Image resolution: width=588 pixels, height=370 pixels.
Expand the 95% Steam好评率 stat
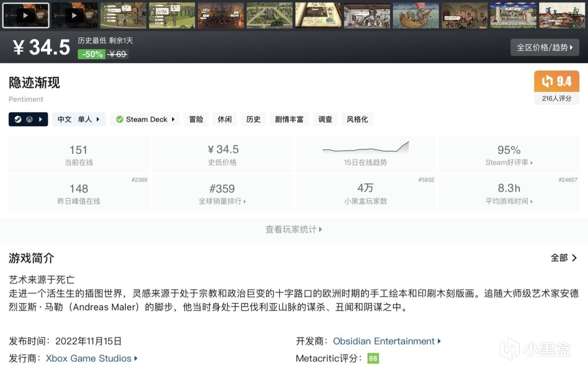click(x=509, y=155)
